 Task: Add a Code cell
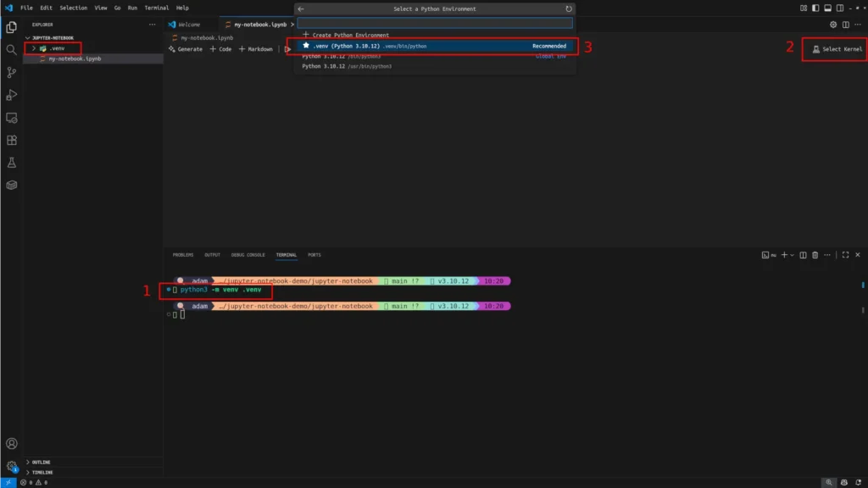click(x=220, y=49)
